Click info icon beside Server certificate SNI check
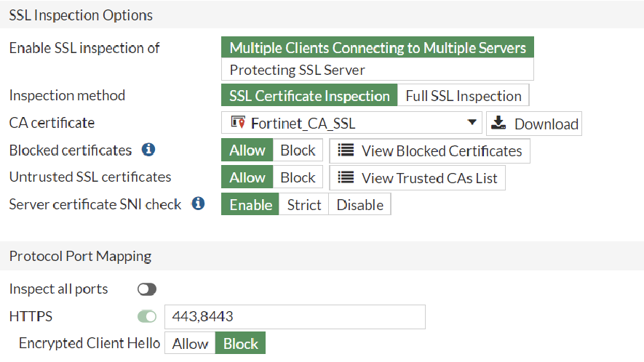 (x=198, y=204)
